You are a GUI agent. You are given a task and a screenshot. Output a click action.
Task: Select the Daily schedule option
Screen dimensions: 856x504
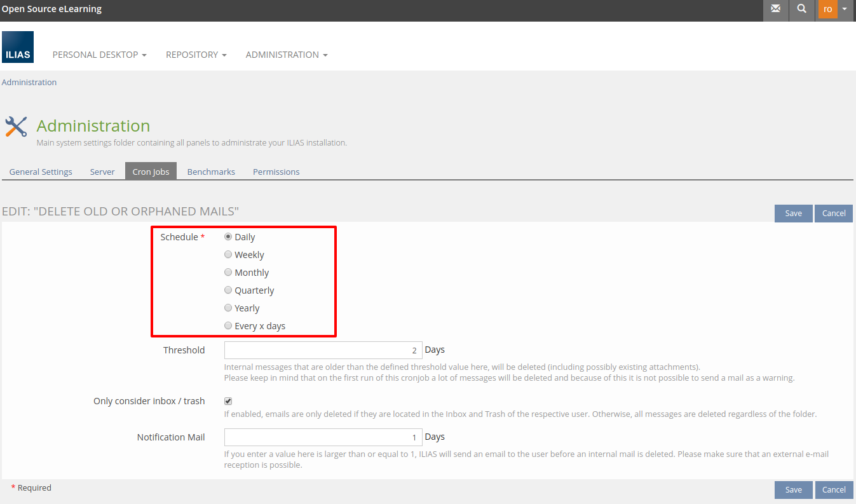pyautogui.click(x=228, y=236)
